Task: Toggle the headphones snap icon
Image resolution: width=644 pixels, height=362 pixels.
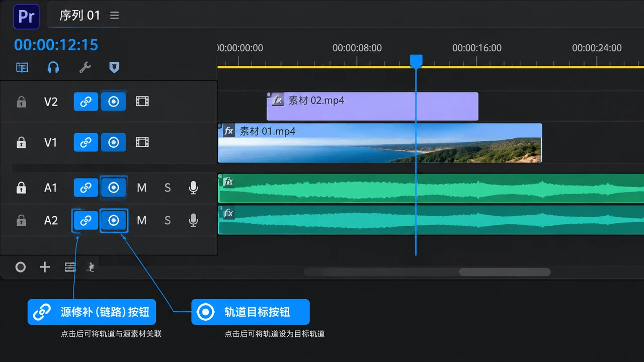Action: click(x=53, y=67)
